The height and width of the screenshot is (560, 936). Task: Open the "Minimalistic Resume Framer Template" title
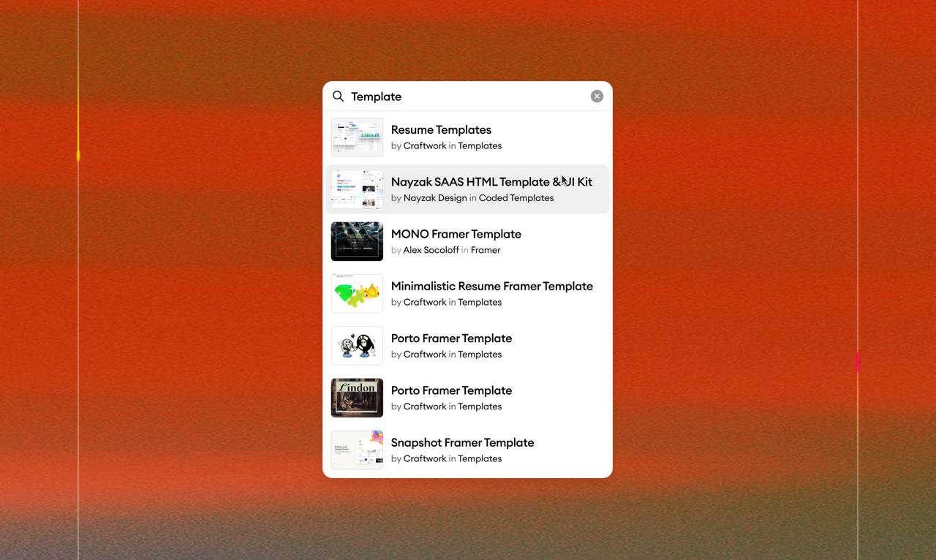point(491,287)
